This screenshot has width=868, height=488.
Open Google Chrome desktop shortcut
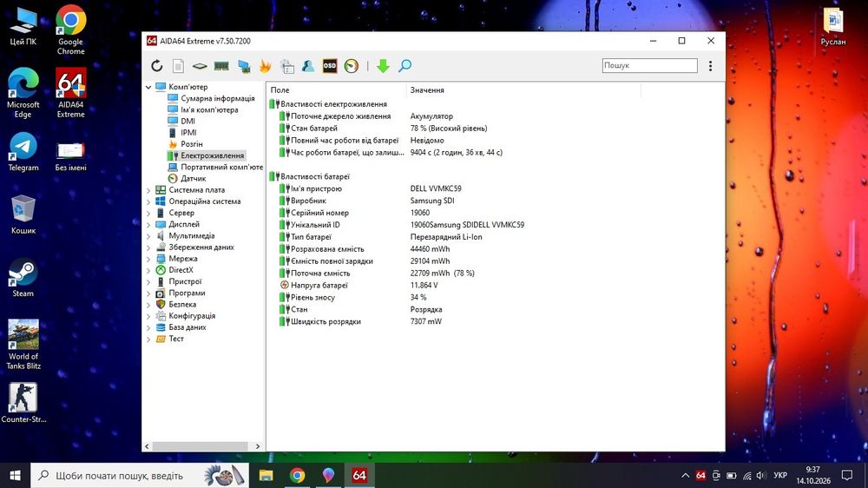coord(71,30)
